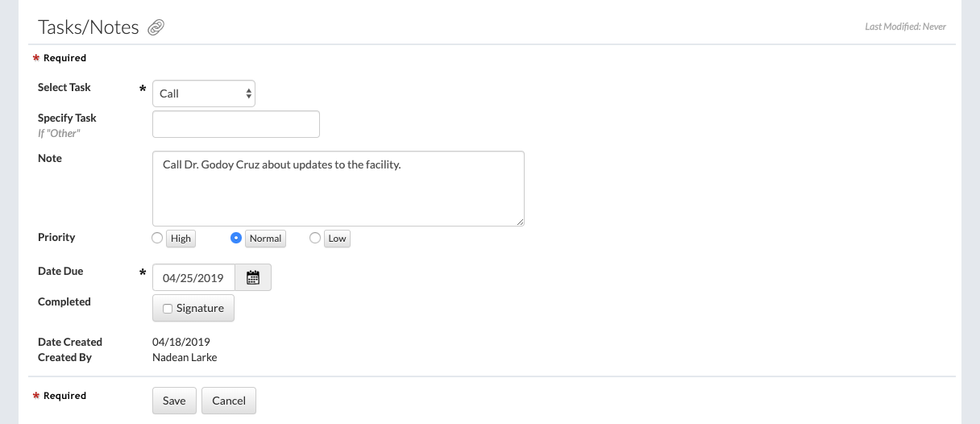Click into the Specify Task text field

click(236, 124)
